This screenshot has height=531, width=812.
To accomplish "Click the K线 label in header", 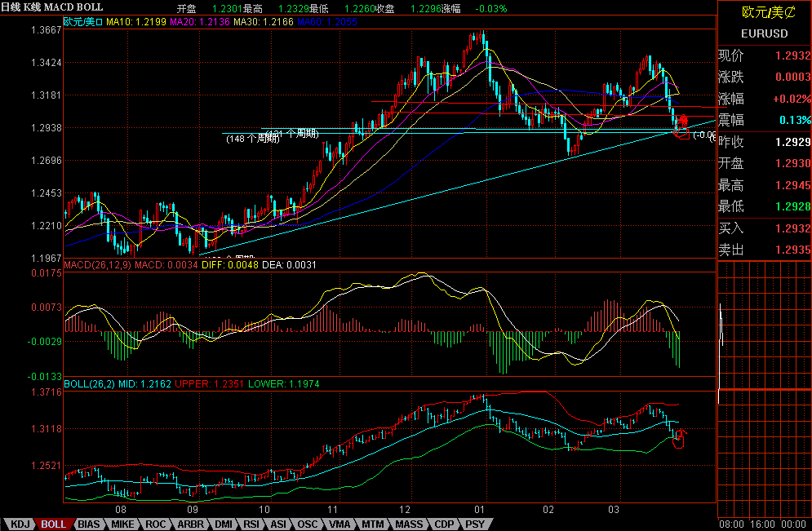I will pos(32,7).
